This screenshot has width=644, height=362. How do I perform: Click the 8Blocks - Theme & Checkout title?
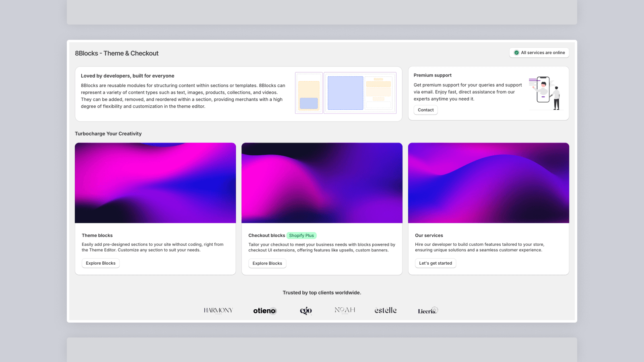(x=117, y=53)
